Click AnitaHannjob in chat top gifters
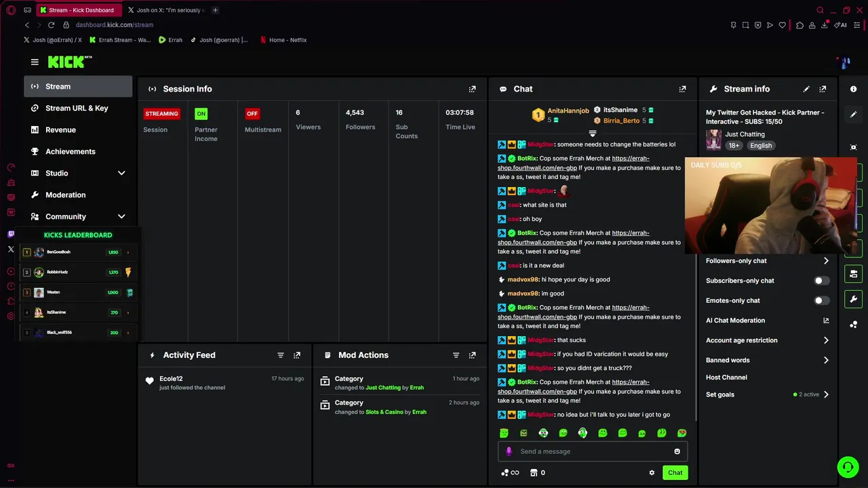 pos(568,111)
